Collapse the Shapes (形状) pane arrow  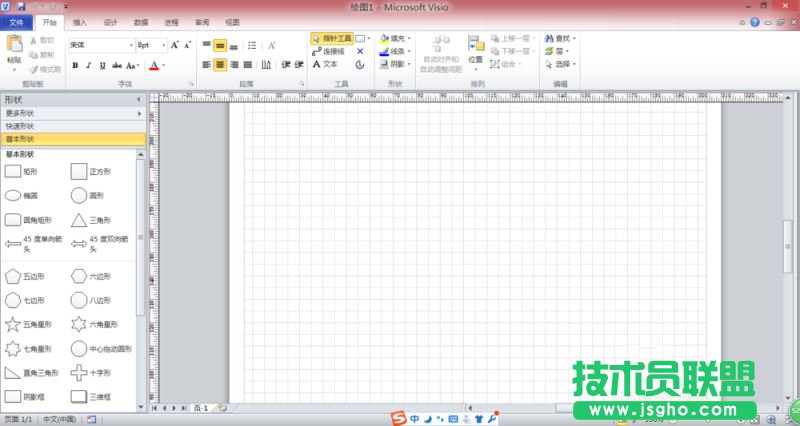(x=139, y=99)
